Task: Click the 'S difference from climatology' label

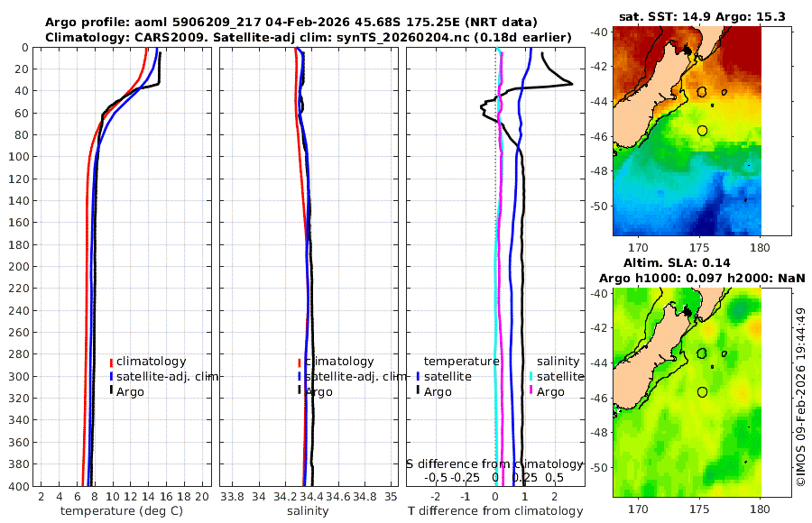Action: coord(494,463)
